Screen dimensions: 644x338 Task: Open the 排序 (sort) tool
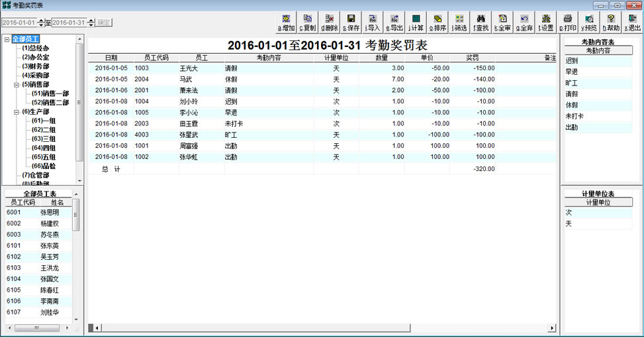437,23
